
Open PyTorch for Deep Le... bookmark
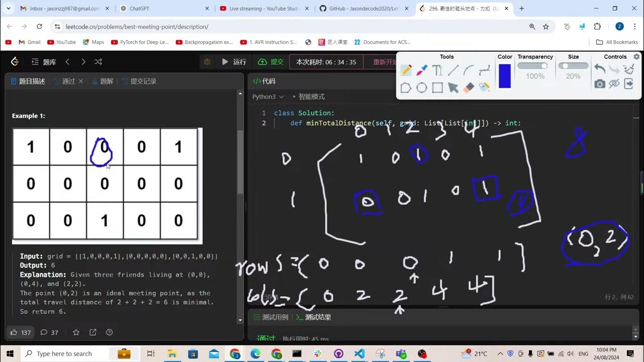[140, 42]
